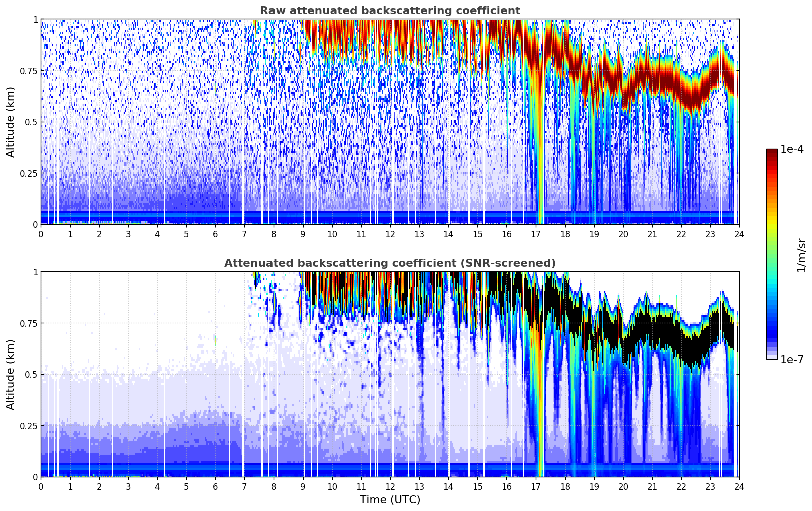Viewport: 812px width, 511px height.
Task: Click the "8" time tick under the SNR-screened plot
Action: coord(274,486)
